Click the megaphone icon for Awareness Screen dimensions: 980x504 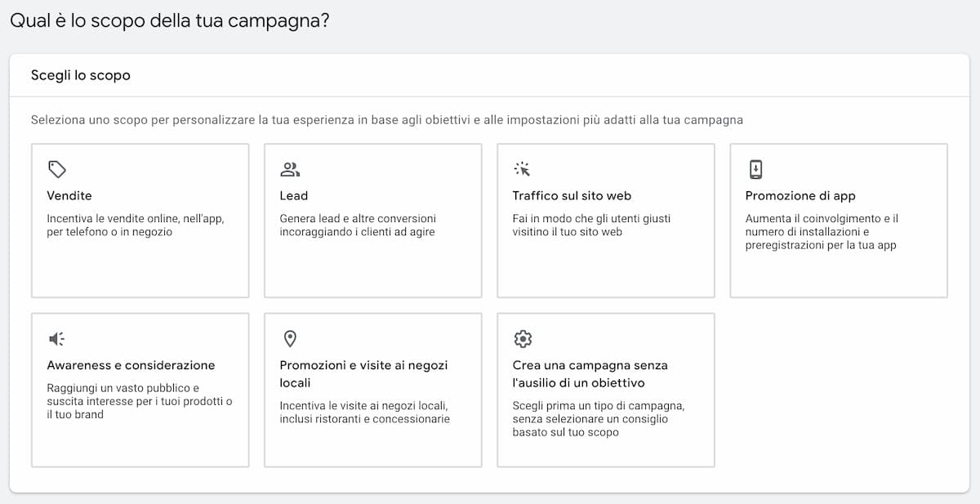pyautogui.click(x=56, y=338)
